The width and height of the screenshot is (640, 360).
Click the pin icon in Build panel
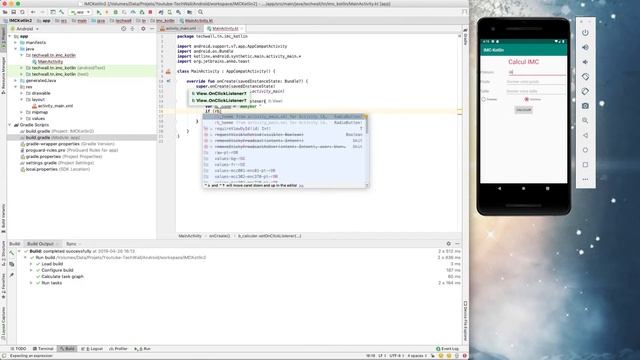point(11,276)
